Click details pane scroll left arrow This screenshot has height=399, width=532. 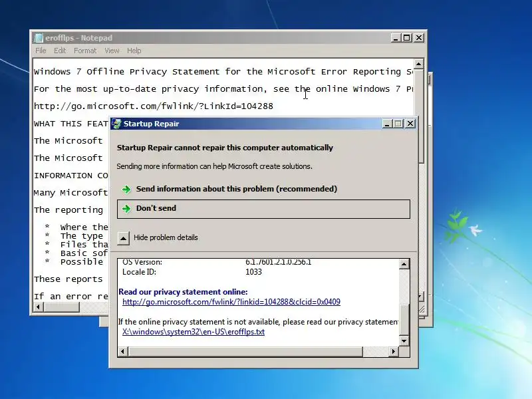point(123,352)
